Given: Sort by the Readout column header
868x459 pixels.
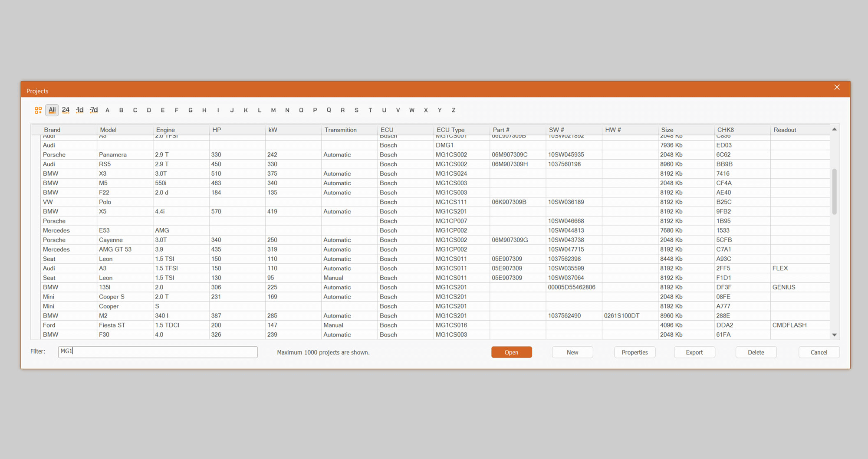Looking at the screenshot, I should (x=800, y=130).
